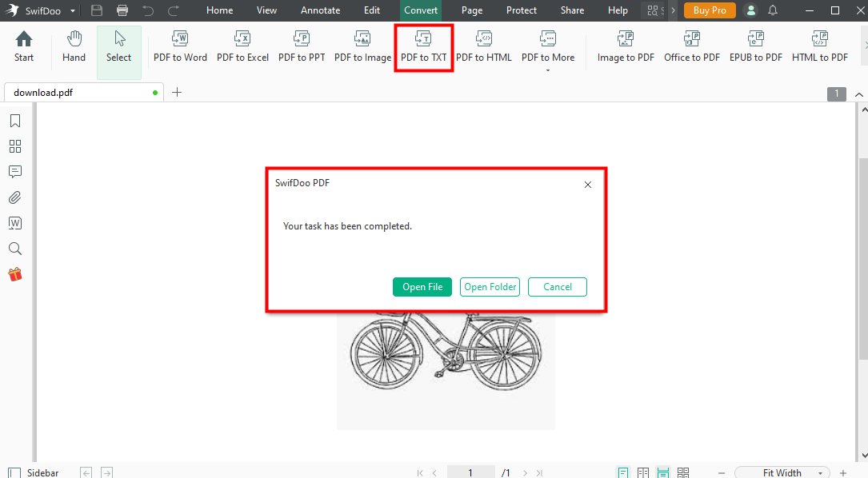The height and width of the screenshot is (478, 868).
Task: Click the Print icon
Action: coord(122,10)
